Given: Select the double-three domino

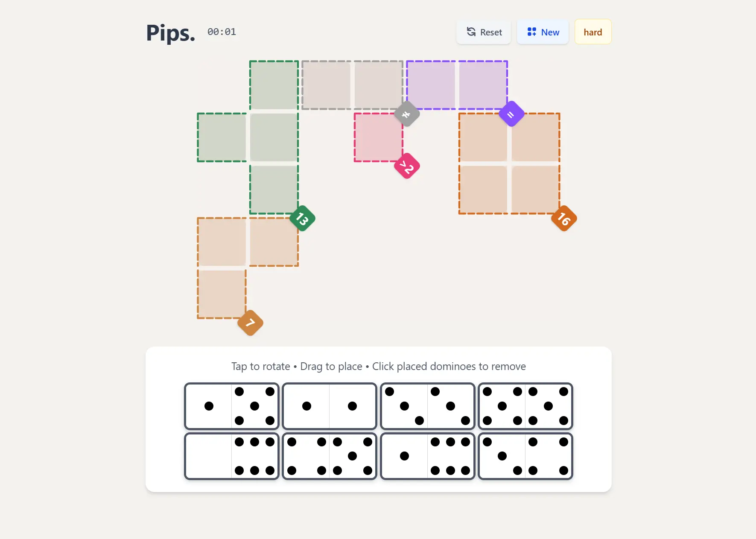Looking at the screenshot, I should [x=427, y=406].
